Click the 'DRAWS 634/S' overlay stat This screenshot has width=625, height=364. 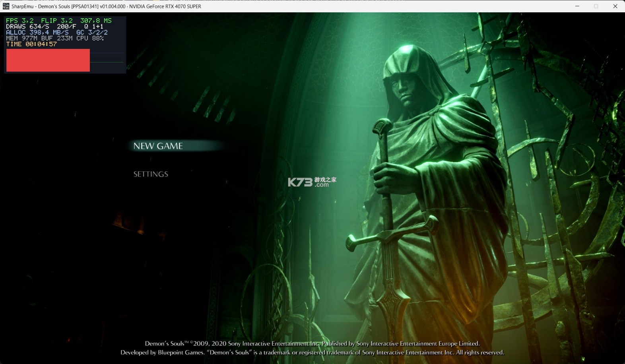(27, 27)
